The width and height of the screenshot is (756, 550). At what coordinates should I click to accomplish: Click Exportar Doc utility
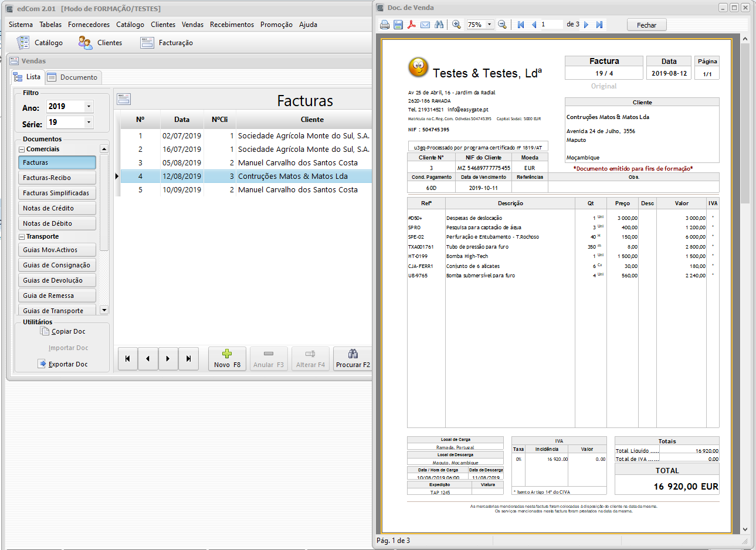[x=63, y=364]
